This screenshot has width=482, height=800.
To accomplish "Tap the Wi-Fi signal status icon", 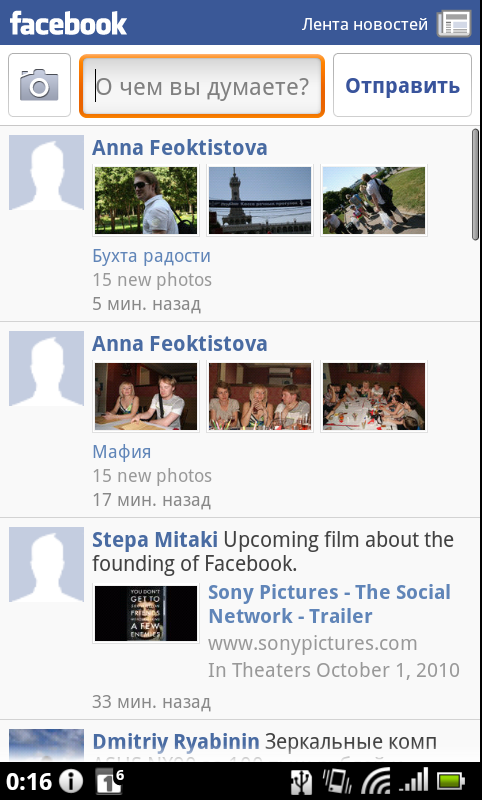I will pyautogui.click(x=376, y=782).
